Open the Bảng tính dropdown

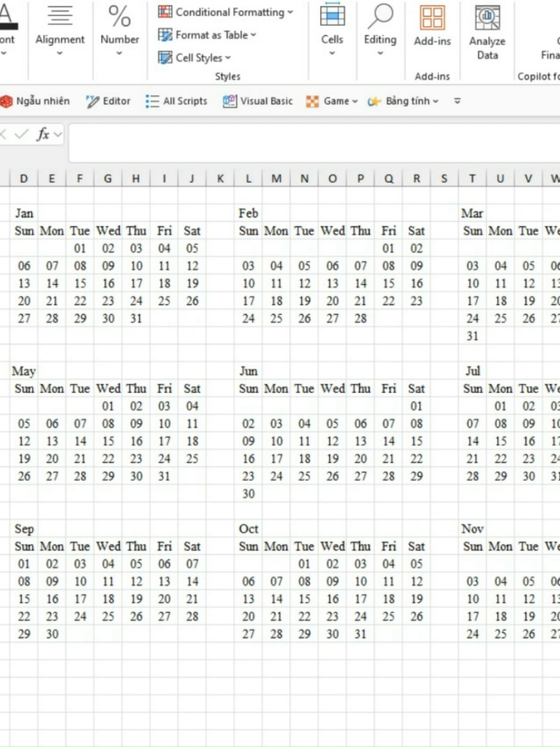point(403,101)
